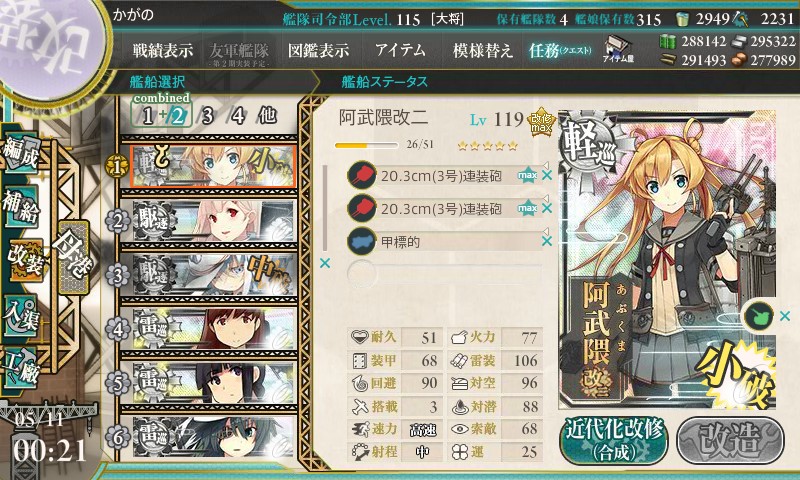This screenshot has height=480, width=800.
Task: Open 戦績表示 records menu
Action: [x=163, y=50]
